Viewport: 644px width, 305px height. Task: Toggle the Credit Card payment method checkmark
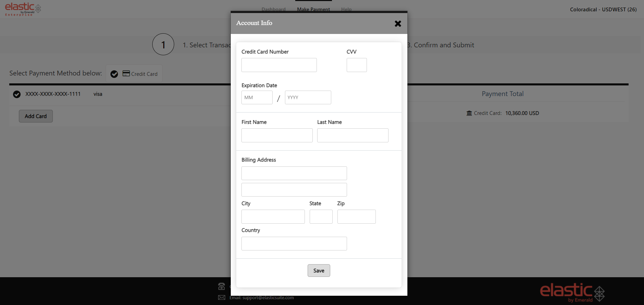[x=114, y=74]
